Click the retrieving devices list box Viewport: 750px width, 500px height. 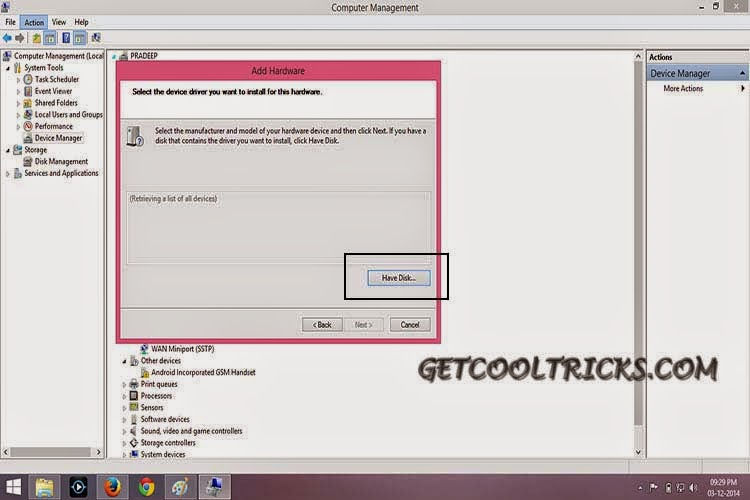[x=279, y=227]
